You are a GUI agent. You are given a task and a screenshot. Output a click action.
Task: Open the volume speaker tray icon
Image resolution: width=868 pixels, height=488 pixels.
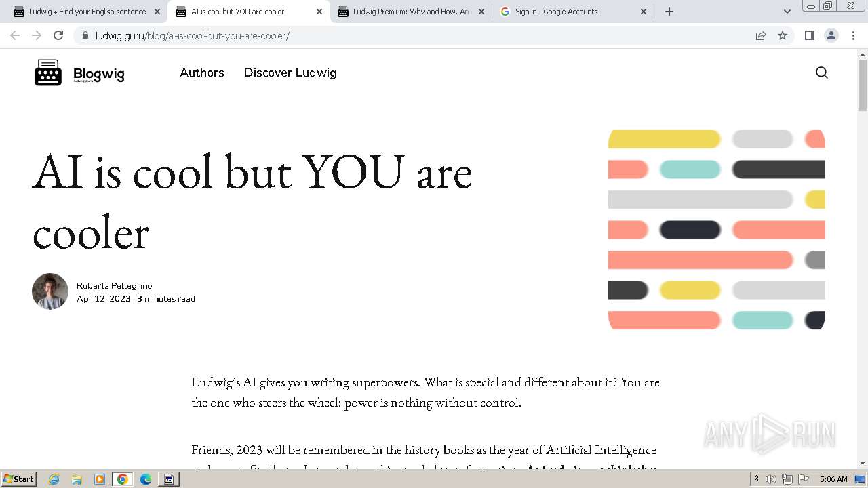(x=771, y=479)
